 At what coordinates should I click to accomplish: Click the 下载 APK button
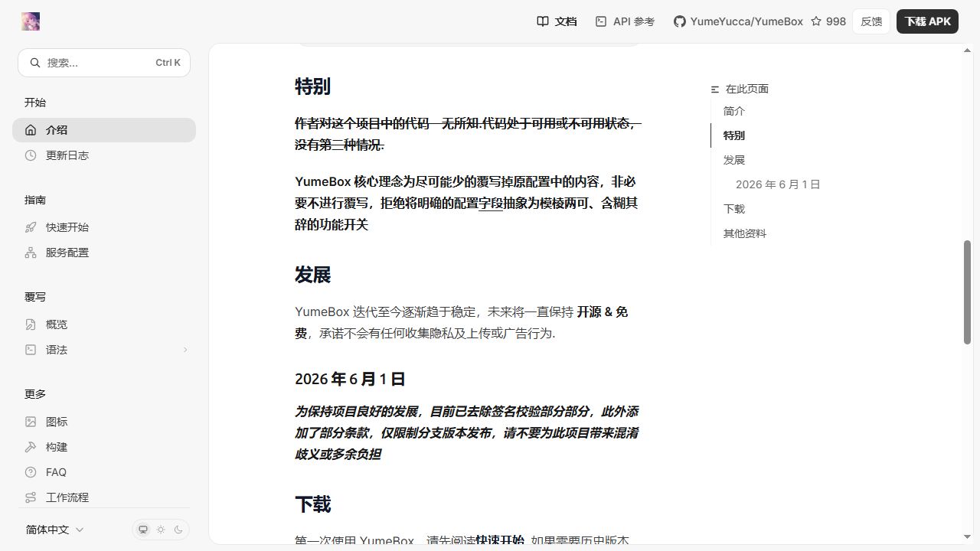[927, 21]
